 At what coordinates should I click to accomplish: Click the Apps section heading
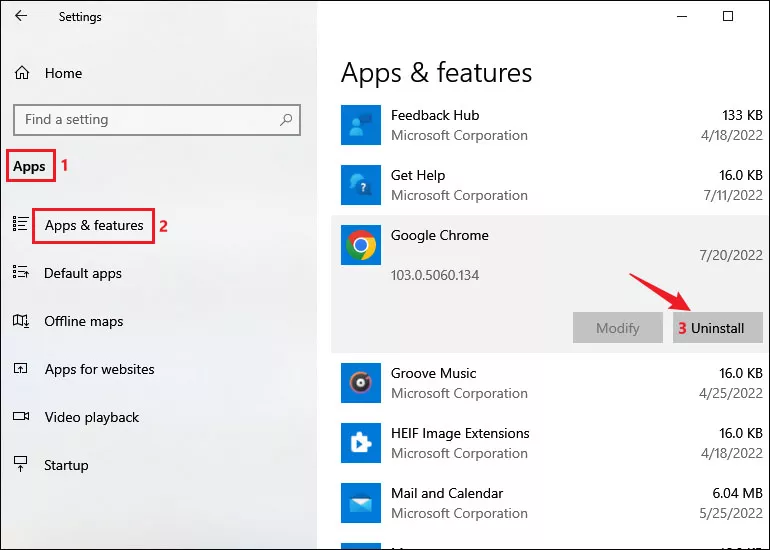[29, 166]
